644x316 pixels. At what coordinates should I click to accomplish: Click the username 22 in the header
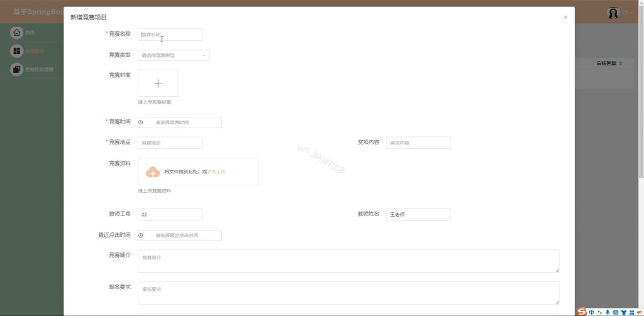click(625, 13)
